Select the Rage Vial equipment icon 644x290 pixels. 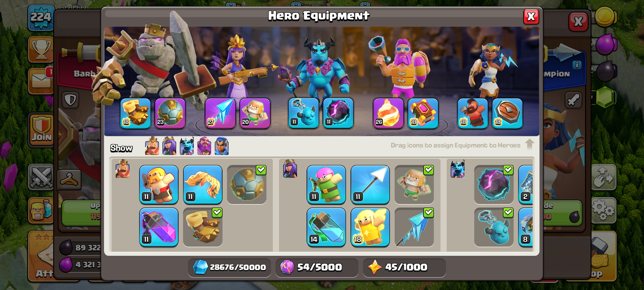pyautogui.click(x=159, y=227)
